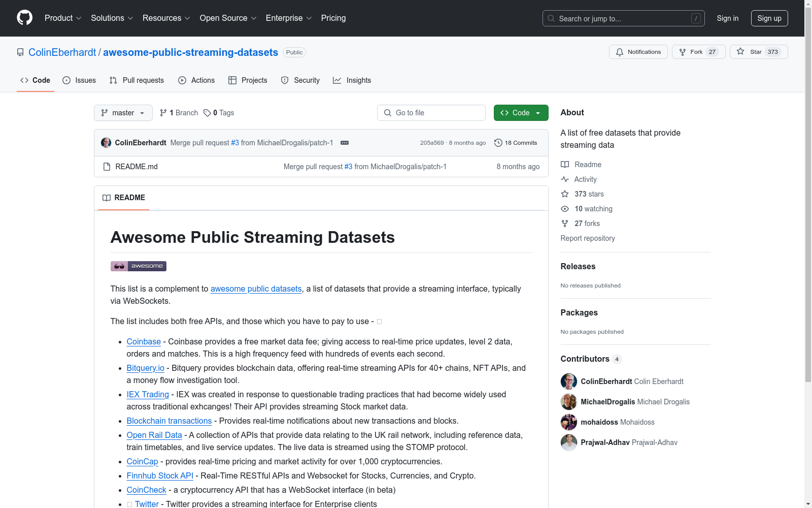
Task: Expand the Resources menu
Action: click(166, 18)
